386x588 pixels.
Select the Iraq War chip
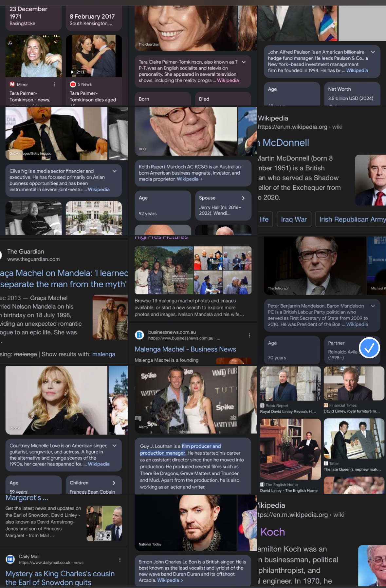pyautogui.click(x=294, y=219)
